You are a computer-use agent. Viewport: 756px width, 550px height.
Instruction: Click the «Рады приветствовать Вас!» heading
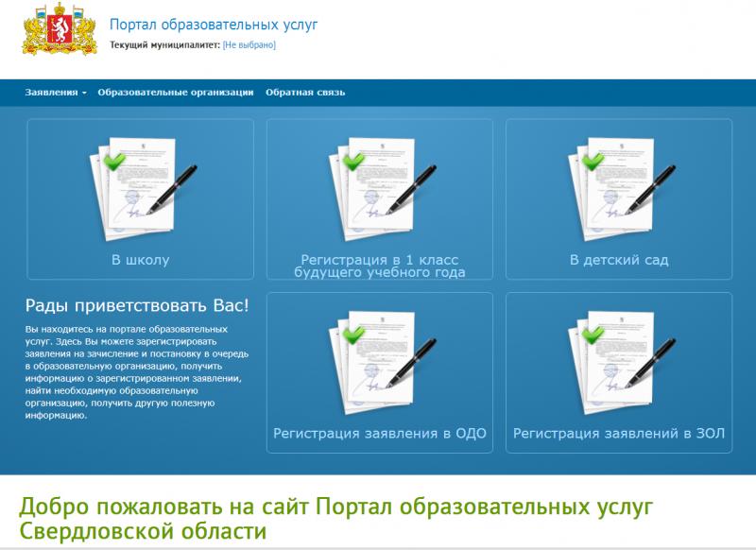coord(137,305)
